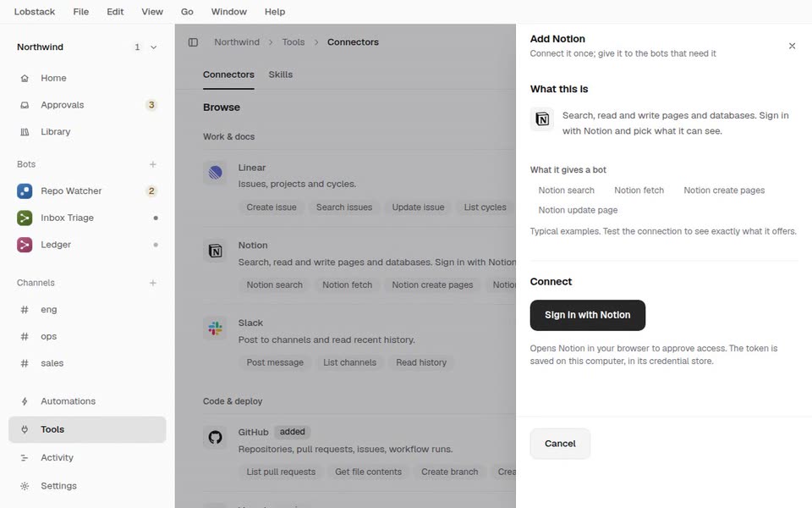Image resolution: width=812 pixels, height=508 pixels.
Task: Select the Repo Watcher bot avatar
Action: click(25, 190)
